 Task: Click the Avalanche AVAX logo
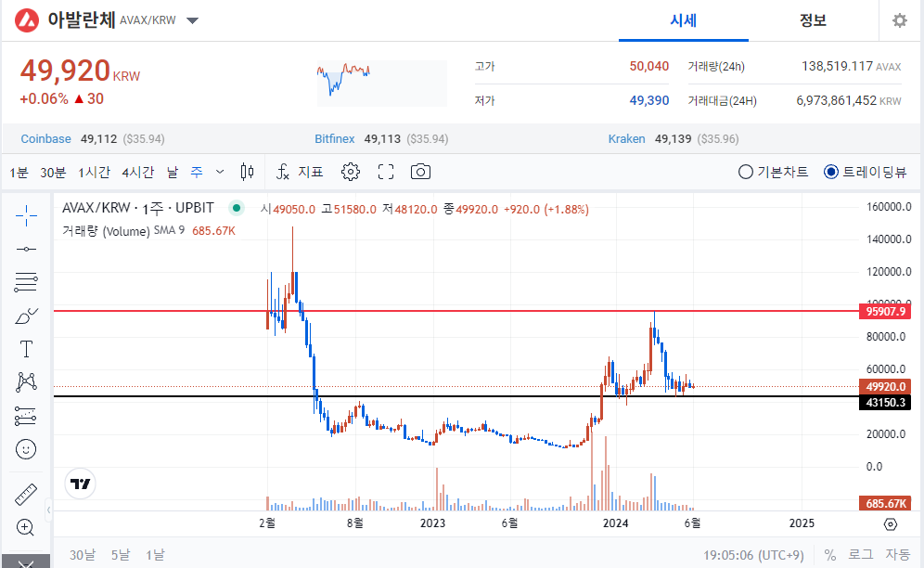click(27, 20)
